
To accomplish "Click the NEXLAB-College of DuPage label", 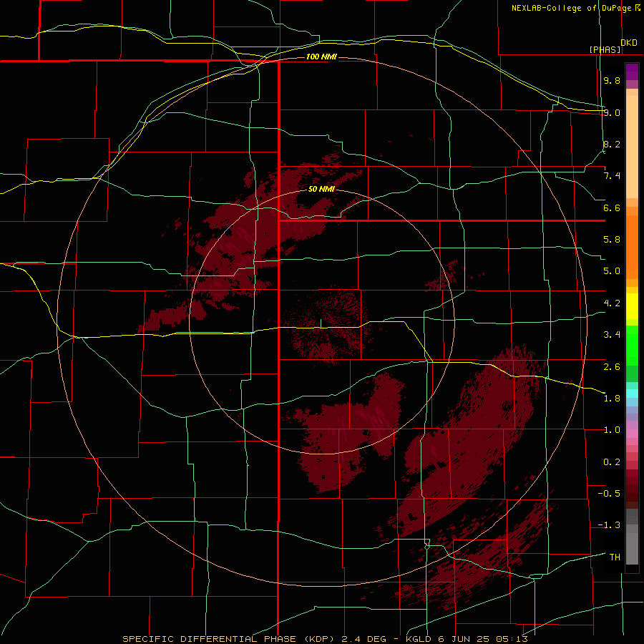I will point(572,8).
